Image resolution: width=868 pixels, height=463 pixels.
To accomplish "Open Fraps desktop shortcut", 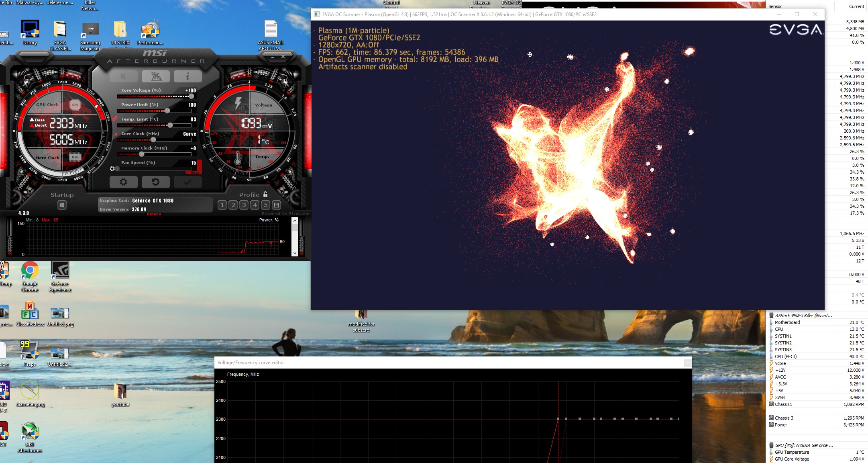I will tap(30, 354).
